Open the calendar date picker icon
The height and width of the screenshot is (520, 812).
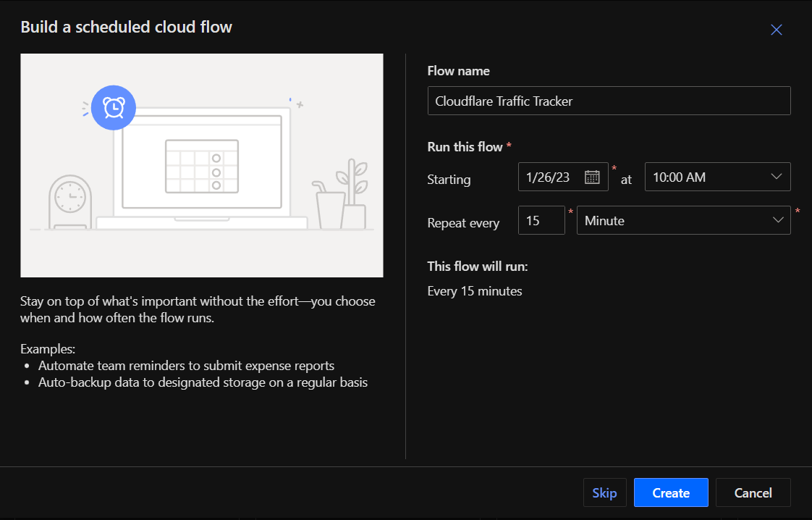point(591,177)
